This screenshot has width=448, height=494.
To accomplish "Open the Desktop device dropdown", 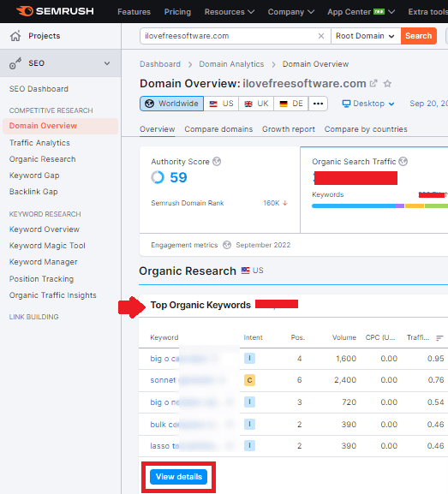I will pos(368,104).
